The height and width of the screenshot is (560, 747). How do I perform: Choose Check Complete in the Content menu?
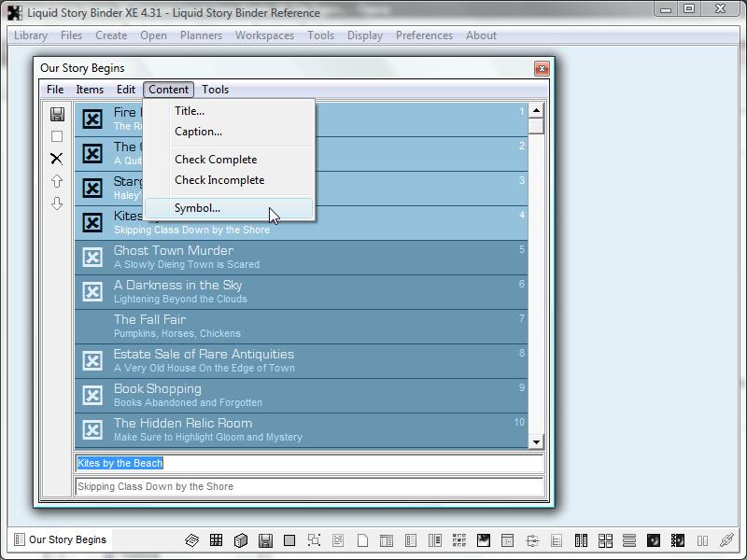pyautogui.click(x=215, y=160)
